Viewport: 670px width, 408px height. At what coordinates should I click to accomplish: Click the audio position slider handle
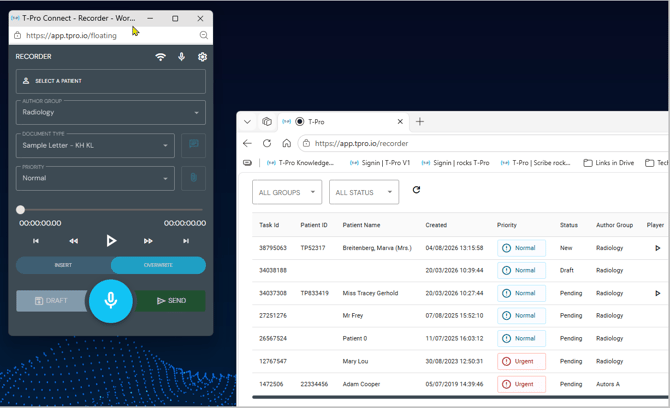[21, 210]
